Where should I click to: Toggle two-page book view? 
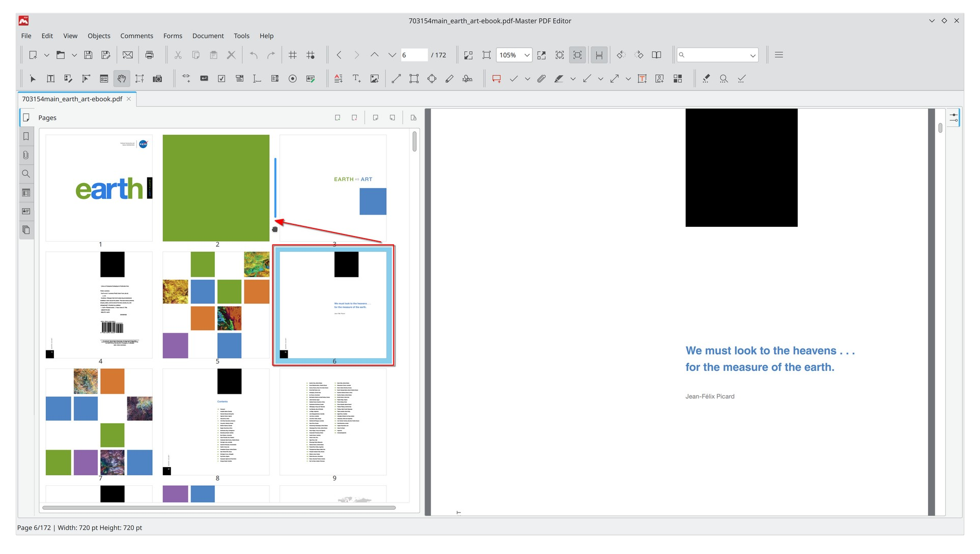pos(657,55)
